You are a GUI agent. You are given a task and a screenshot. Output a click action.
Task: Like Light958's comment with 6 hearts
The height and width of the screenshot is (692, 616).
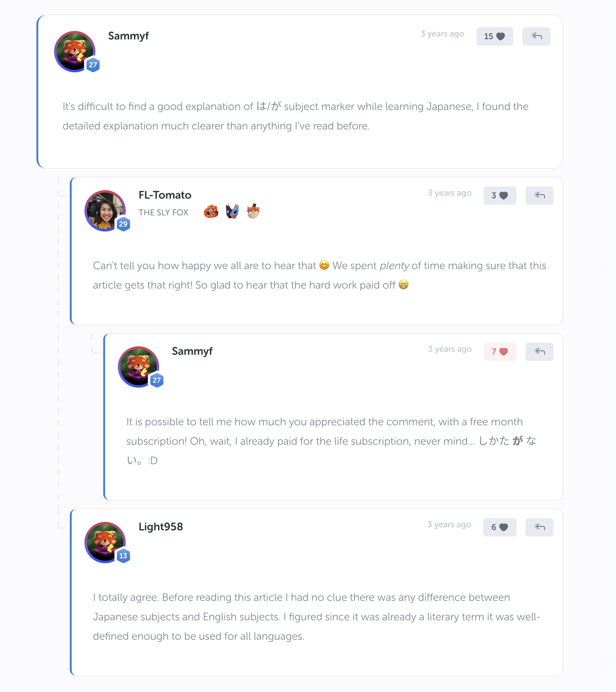click(x=500, y=527)
